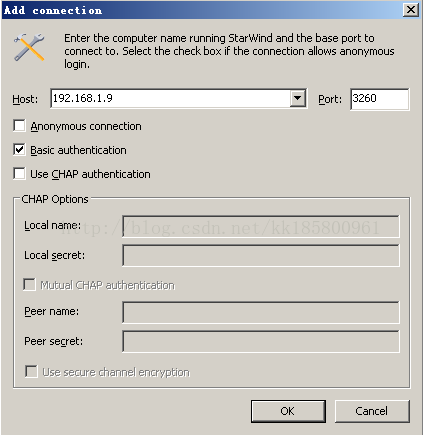Viewport: 423px width, 435px height.
Task: Click the Local secret: label
Action: [x=54, y=255]
